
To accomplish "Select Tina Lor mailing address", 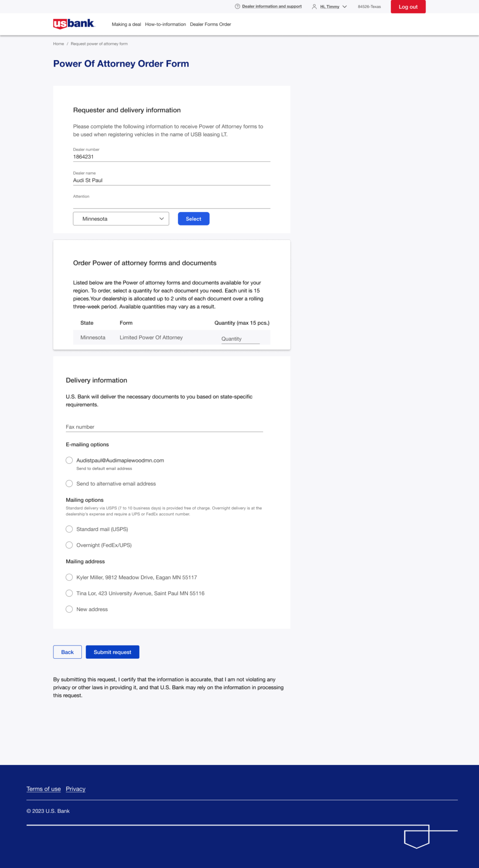I will coord(69,593).
